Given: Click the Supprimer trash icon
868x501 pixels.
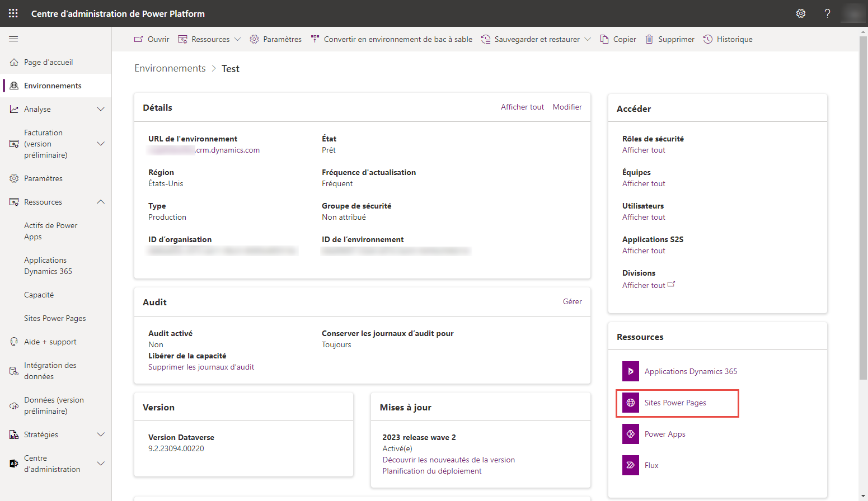Looking at the screenshot, I should pyautogui.click(x=649, y=39).
